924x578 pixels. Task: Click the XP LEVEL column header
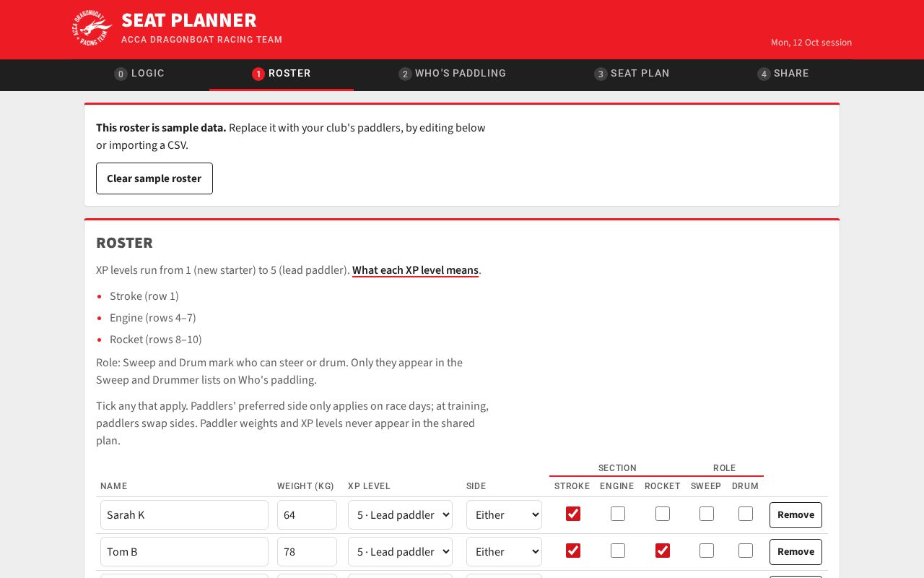369,486
